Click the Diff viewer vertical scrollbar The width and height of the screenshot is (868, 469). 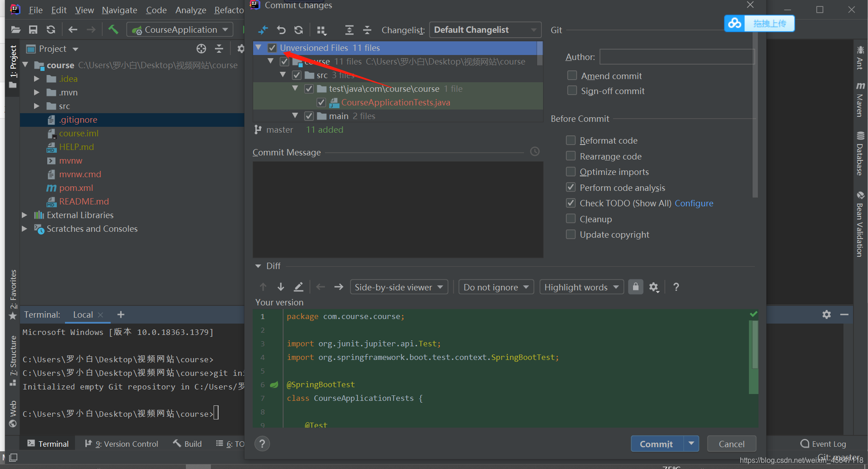(x=754, y=345)
